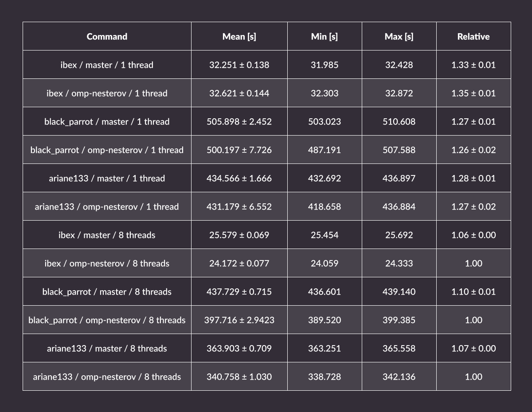Select 'black_parrot / master / 8 threads' cell
Viewport: 532px width, 412px height.
(107, 292)
